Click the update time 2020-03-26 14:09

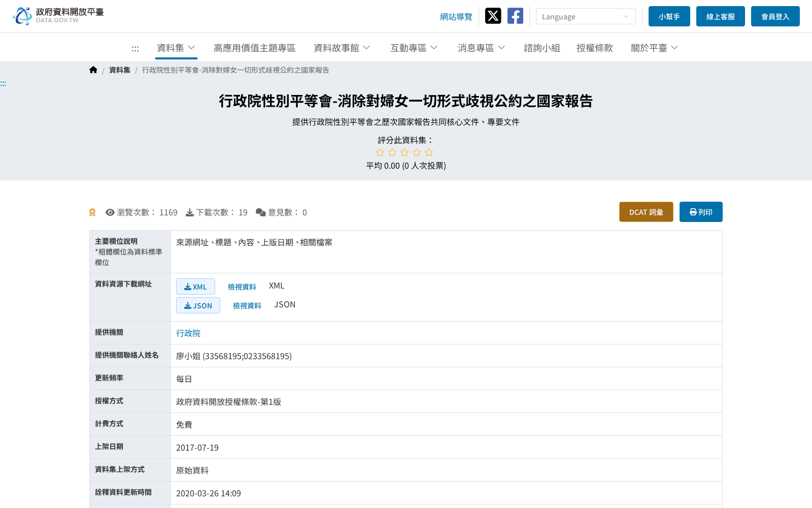pyautogui.click(x=209, y=493)
